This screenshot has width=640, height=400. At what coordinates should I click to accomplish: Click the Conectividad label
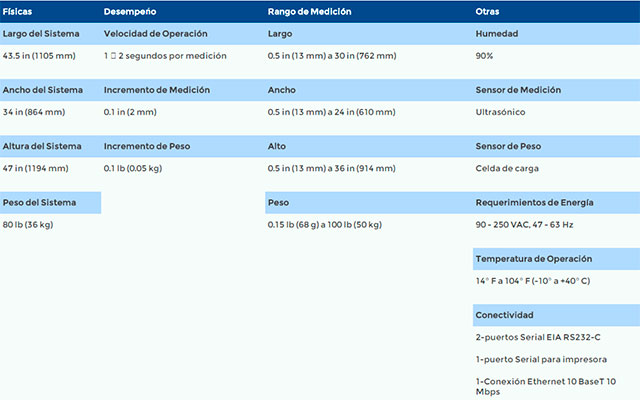pos(504,316)
